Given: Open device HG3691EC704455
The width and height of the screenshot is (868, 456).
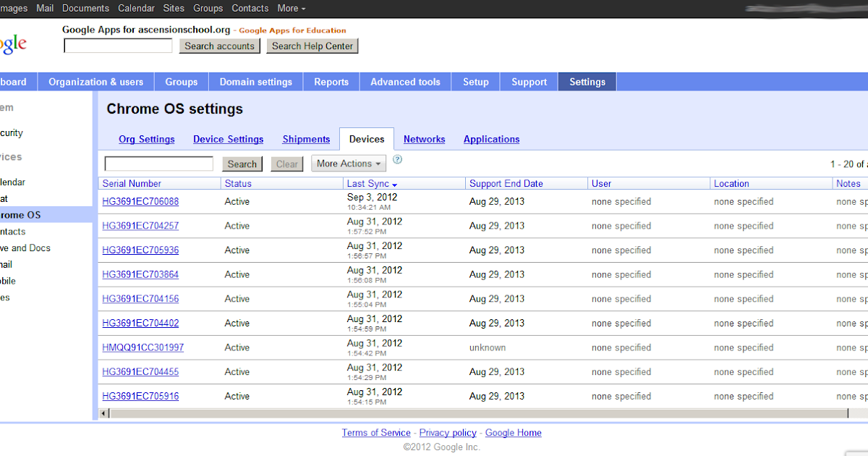Looking at the screenshot, I should [140, 372].
